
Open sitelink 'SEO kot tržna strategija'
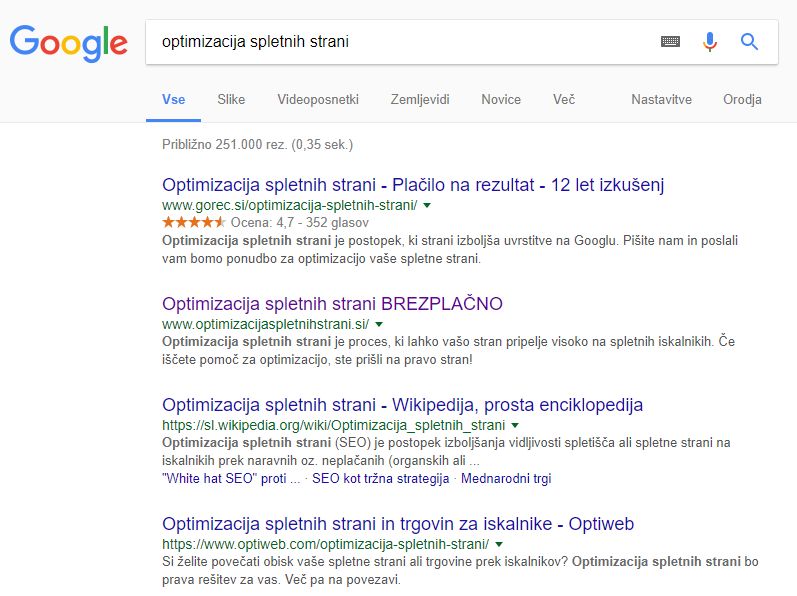pos(381,479)
